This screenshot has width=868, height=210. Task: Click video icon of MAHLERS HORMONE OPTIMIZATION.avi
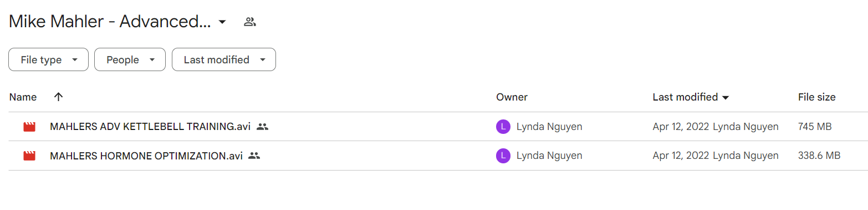pos(29,156)
